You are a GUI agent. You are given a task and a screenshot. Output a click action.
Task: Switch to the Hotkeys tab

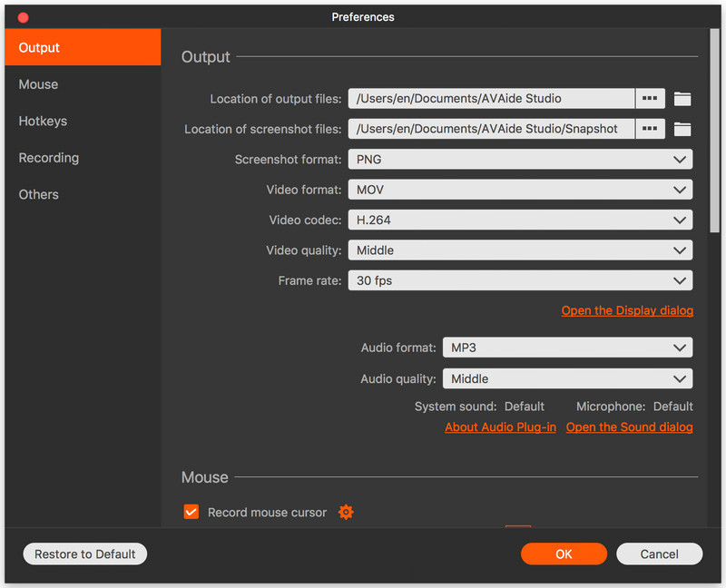pos(43,121)
